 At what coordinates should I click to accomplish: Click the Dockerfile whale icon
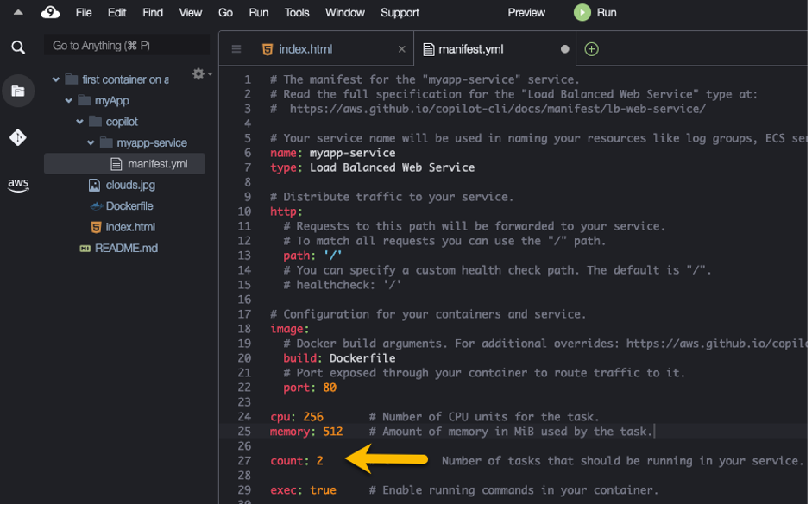[x=97, y=206]
